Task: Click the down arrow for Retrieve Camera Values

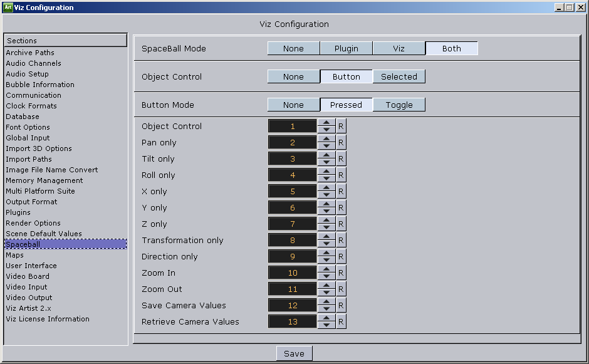Action: click(x=326, y=325)
